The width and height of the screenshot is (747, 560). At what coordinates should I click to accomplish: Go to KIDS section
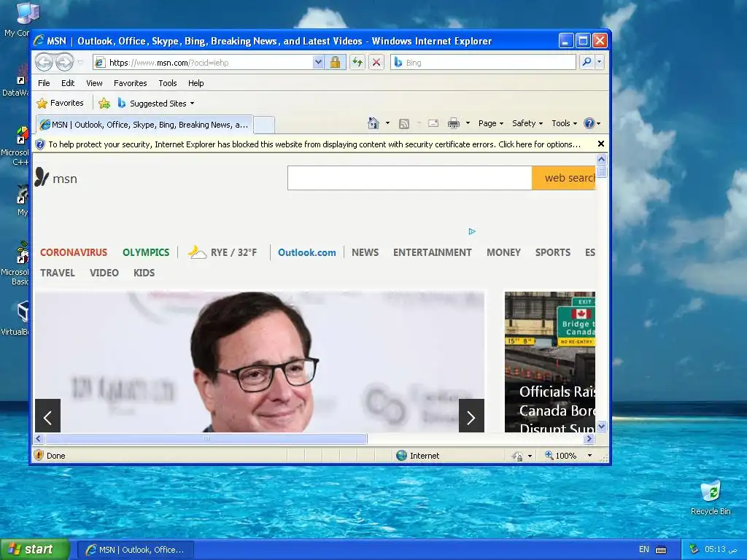(x=144, y=273)
